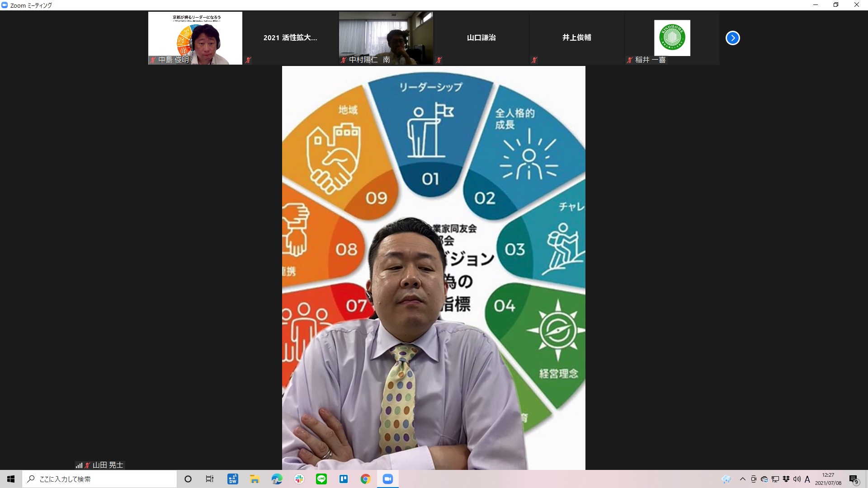Open Cortana circle icon on taskbar

point(188,479)
